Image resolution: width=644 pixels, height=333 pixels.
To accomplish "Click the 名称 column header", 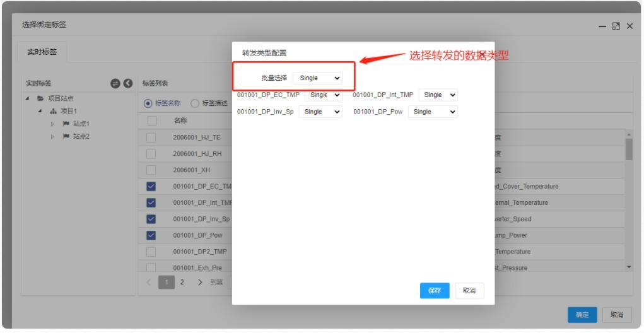I will click(180, 120).
